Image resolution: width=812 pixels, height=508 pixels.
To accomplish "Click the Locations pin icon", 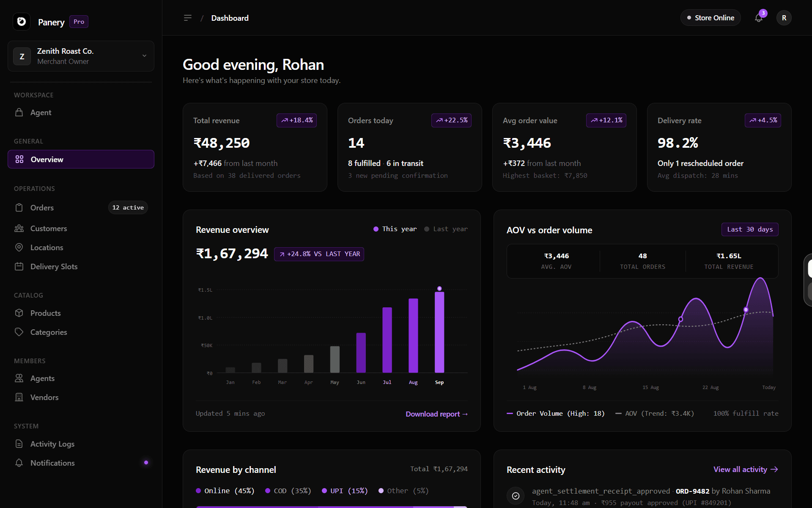I will tap(19, 247).
